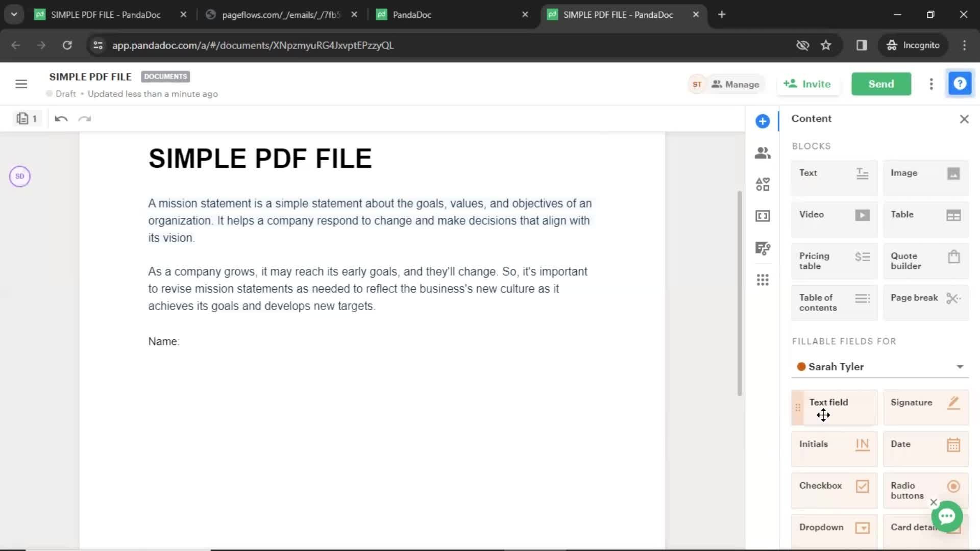Select the Pricing table block icon

click(x=862, y=260)
